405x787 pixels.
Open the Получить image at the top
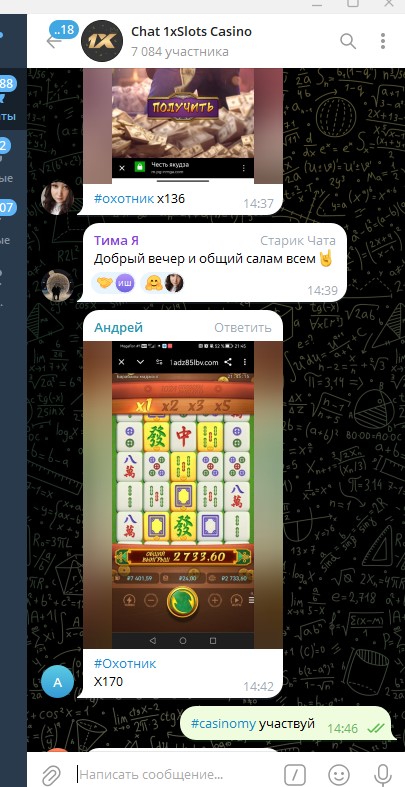[183, 125]
